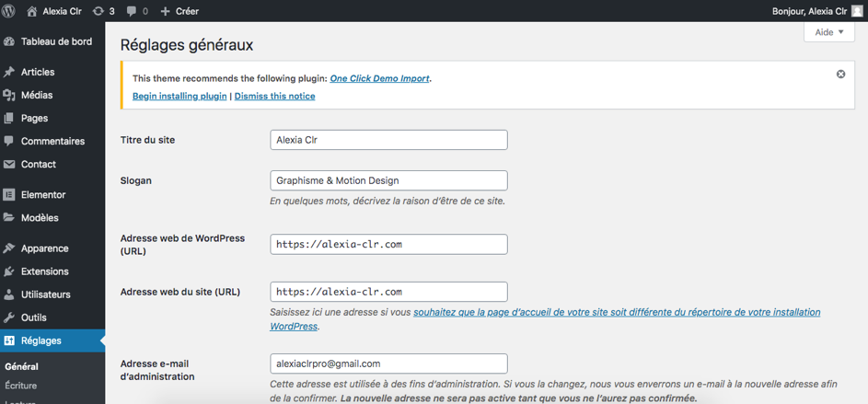
Task: Click the Elementor icon in sidebar
Action: tap(9, 195)
